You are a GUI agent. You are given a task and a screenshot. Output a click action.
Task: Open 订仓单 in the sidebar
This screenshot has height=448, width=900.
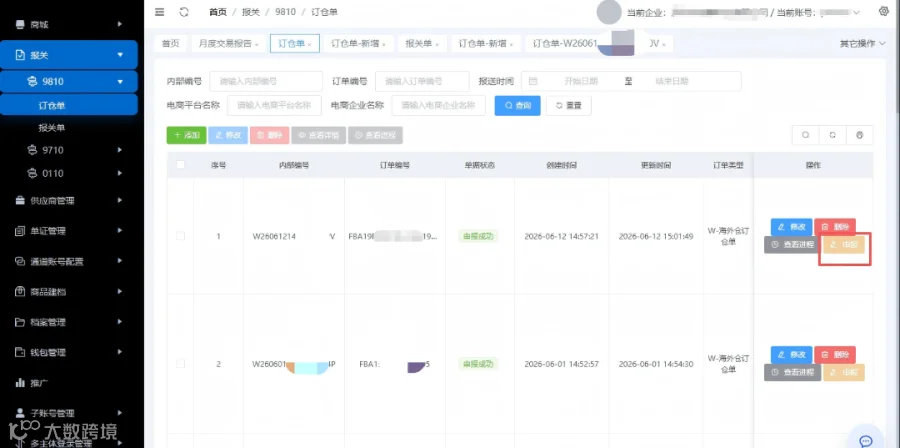(x=69, y=106)
